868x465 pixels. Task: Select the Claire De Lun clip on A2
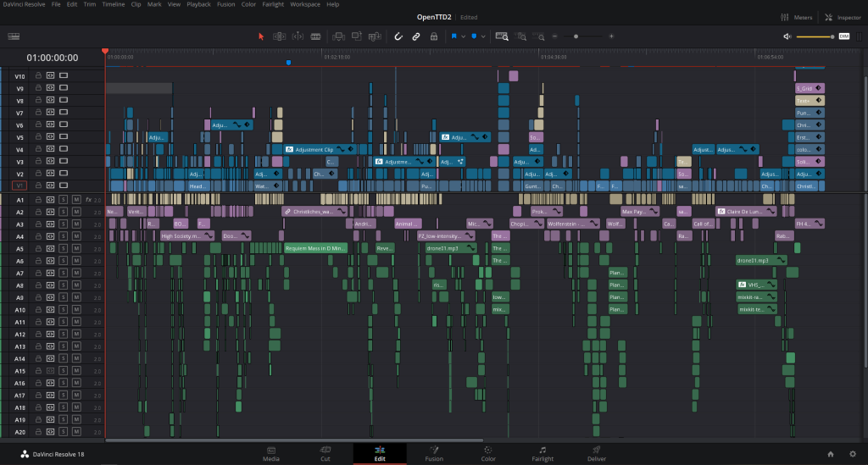[746, 211]
